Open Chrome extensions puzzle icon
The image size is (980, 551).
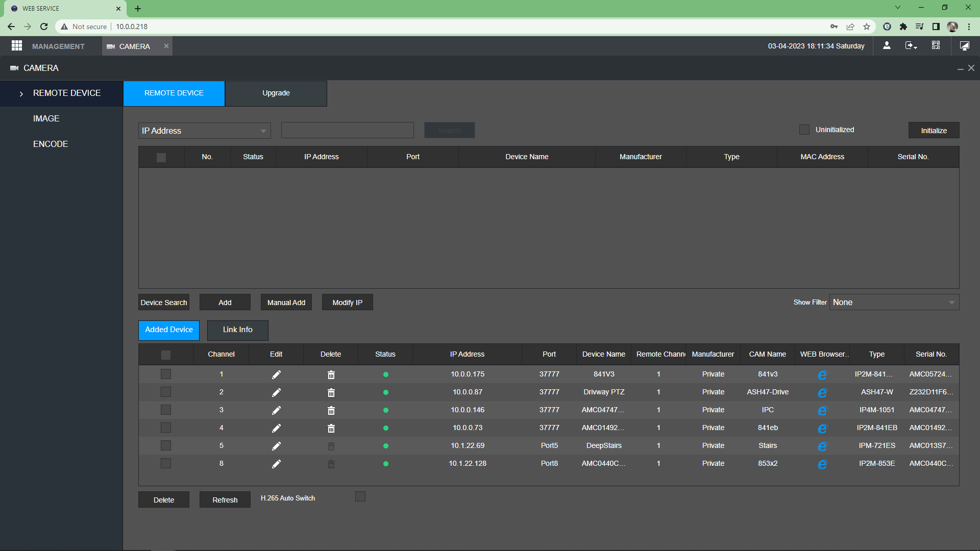903,27
